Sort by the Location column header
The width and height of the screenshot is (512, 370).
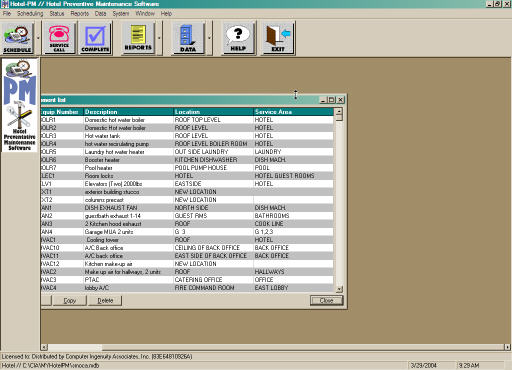pos(213,112)
